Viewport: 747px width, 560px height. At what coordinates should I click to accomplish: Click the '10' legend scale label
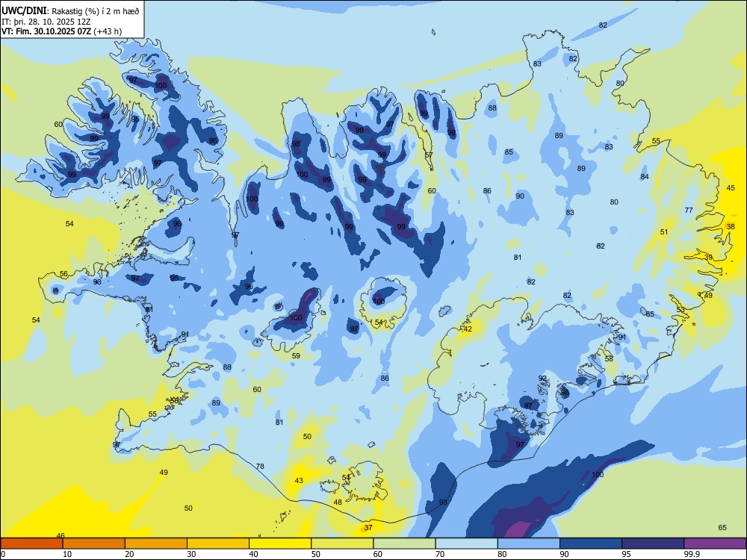67,554
